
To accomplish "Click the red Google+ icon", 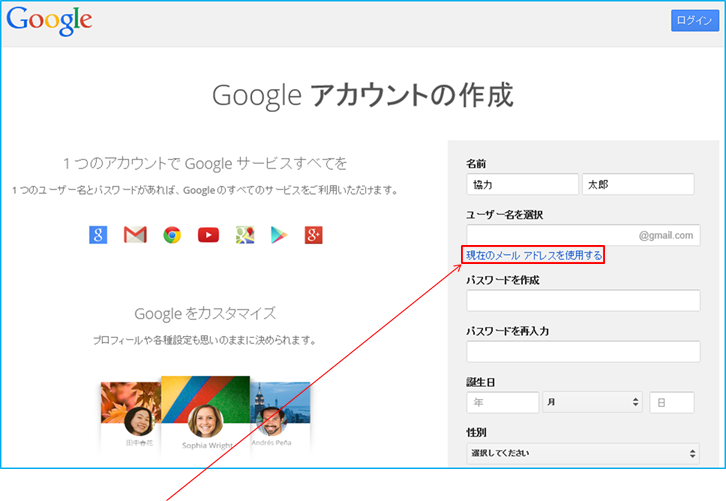I will [314, 235].
